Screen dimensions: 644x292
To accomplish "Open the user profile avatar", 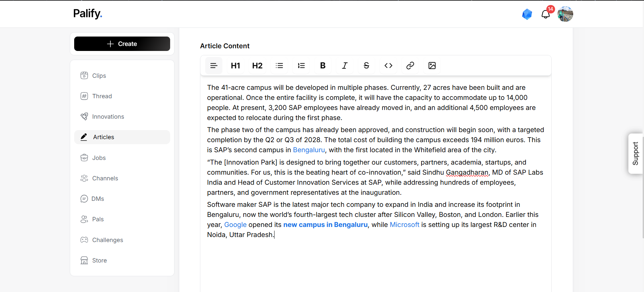I will tap(565, 14).
